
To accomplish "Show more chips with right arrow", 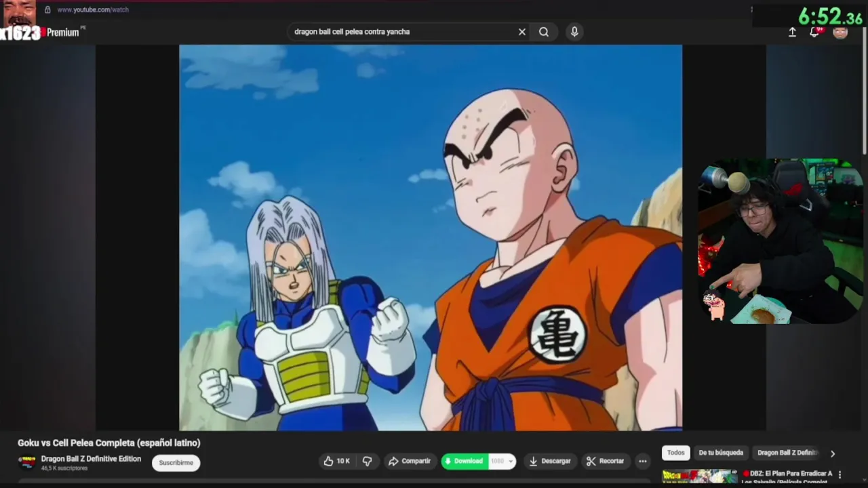I will click(833, 453).
